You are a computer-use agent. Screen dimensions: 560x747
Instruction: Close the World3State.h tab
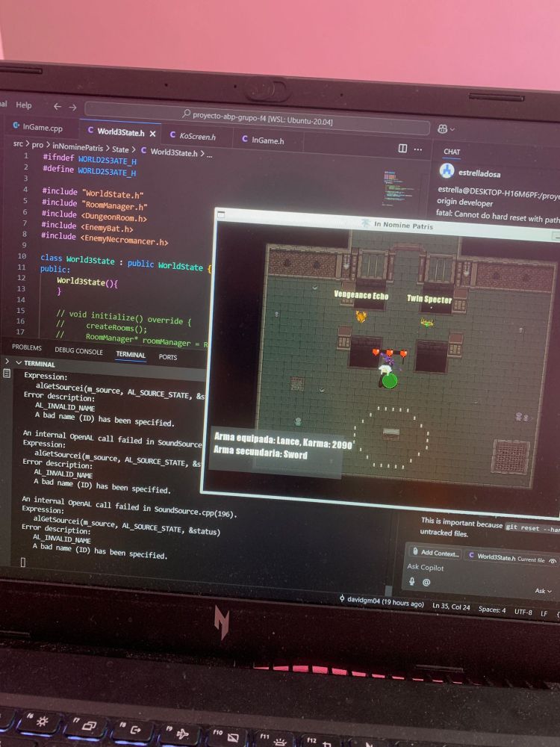coord(152,134)
